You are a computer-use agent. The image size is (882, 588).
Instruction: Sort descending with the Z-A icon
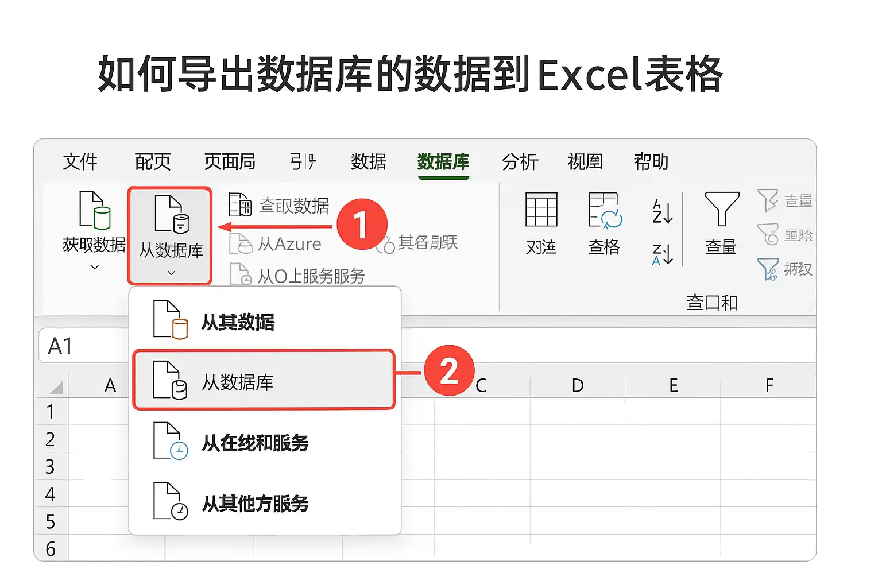(662, 253)
